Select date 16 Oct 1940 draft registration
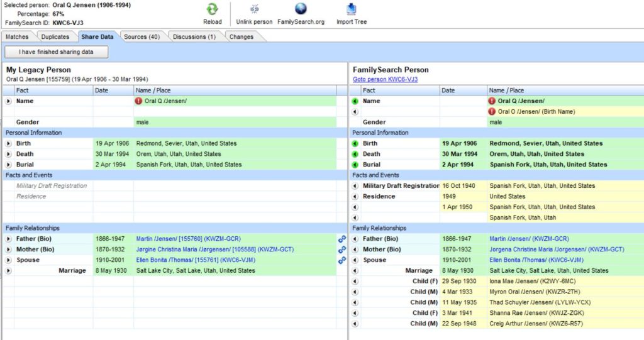 [x=458, y=185]
